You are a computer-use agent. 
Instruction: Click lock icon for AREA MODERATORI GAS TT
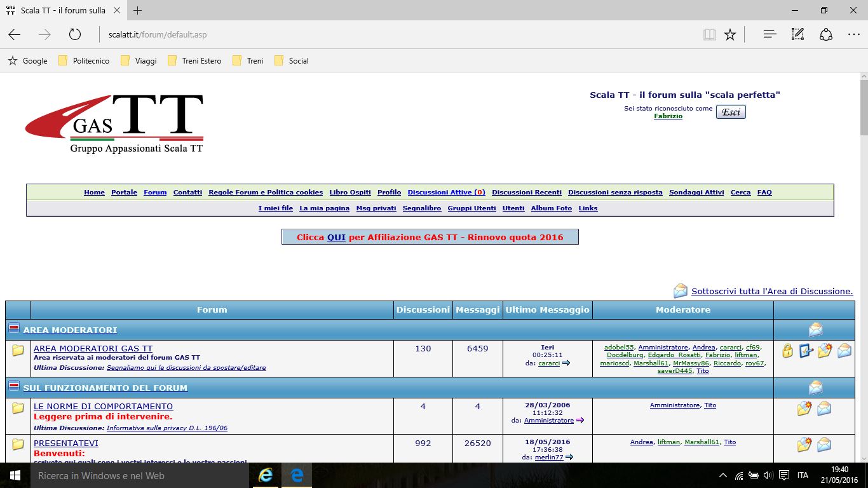[787, 351]
